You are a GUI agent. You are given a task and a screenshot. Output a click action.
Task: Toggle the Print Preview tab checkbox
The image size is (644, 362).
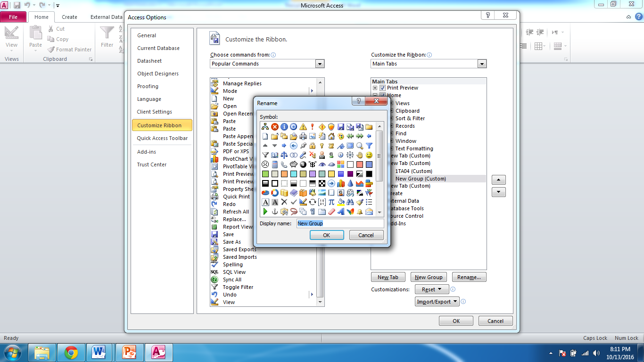click(382, 88)
